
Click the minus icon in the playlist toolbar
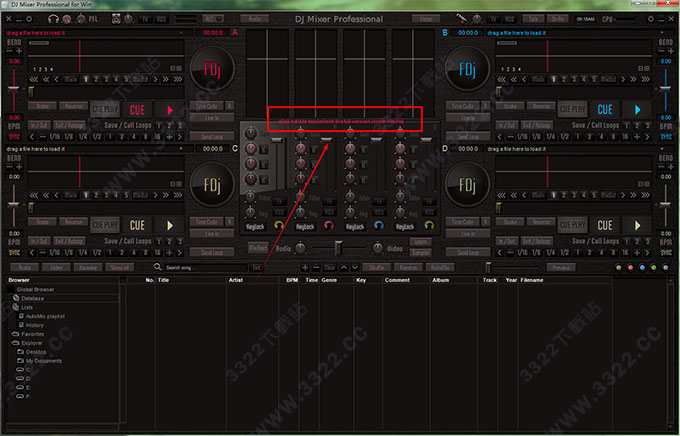click(x=316, y=268)
